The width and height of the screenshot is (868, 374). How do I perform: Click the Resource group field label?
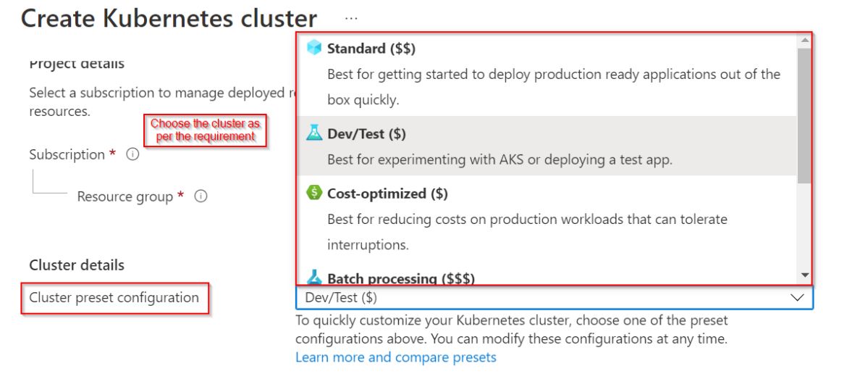tap(125, 196)
